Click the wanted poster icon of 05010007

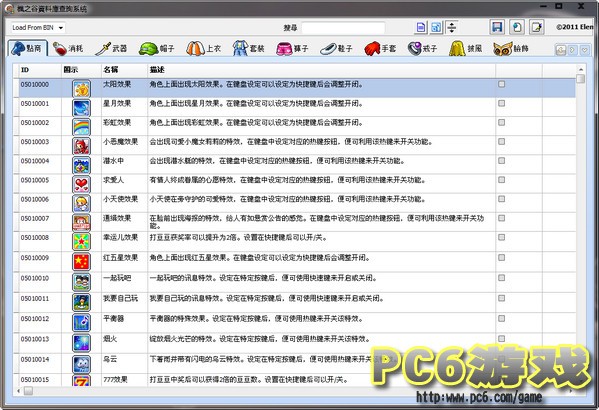81,222
